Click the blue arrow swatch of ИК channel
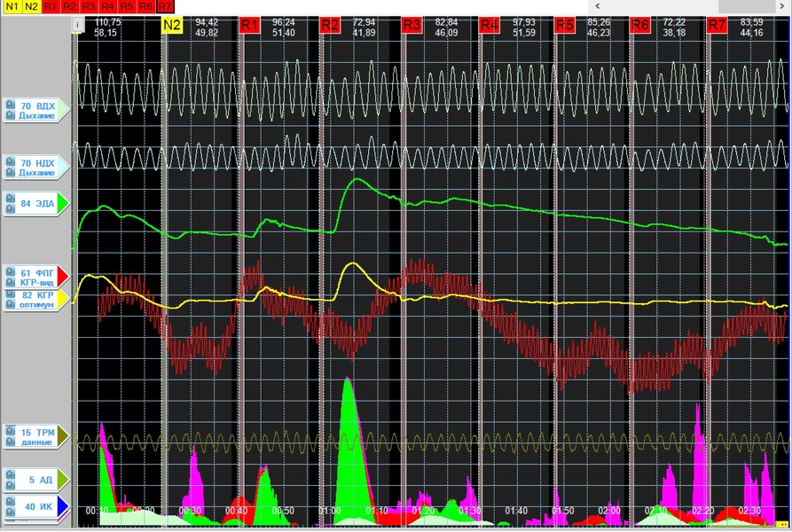This screenshot has height=532, width=792. coord(62,507)
